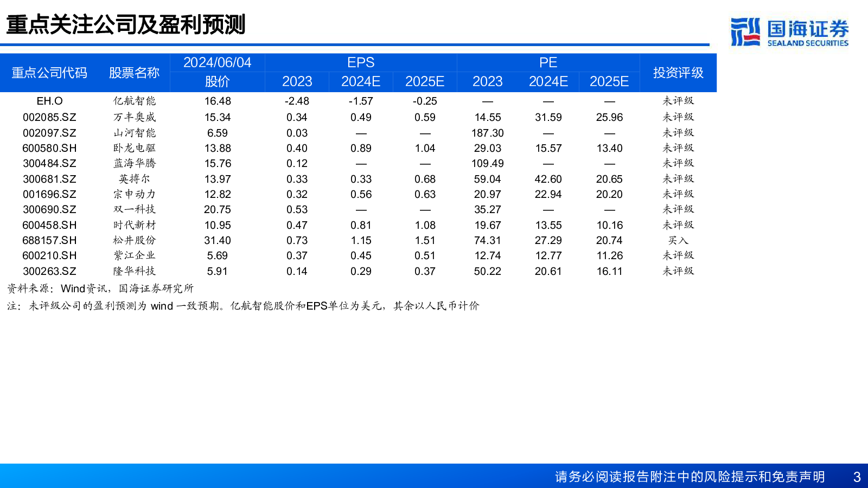The height and width of the screenshot is (488, 868).
Task: Click page number 3 in footer
Action: point(857,477)
